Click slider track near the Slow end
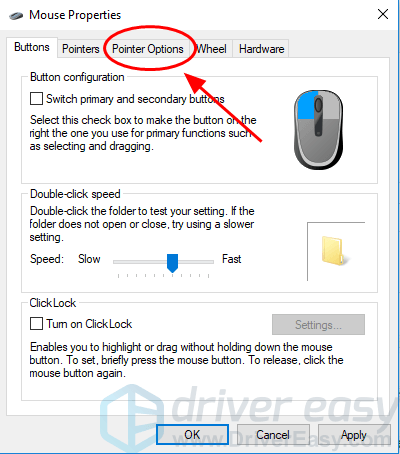This screenshot has height=454, width=400. tap(123, 262)
